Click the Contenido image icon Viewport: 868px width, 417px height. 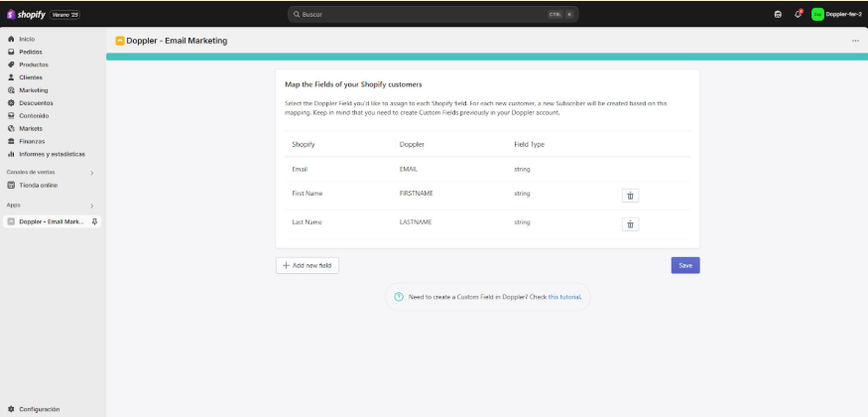point(11,116)
